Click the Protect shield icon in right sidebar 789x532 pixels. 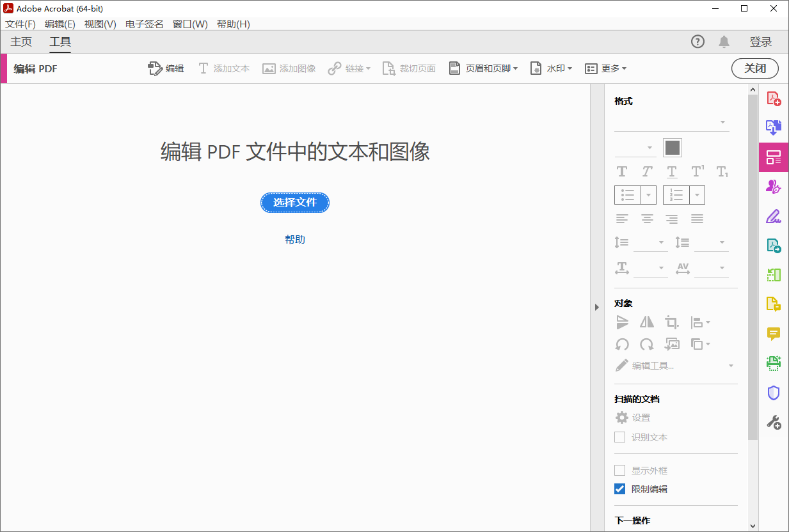click(x=774, y=393)
